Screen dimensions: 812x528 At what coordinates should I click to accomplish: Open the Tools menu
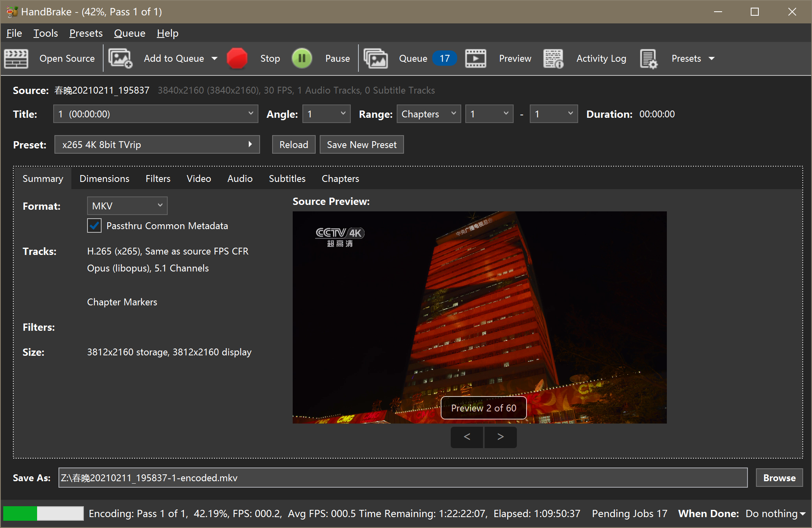[45, 33]
